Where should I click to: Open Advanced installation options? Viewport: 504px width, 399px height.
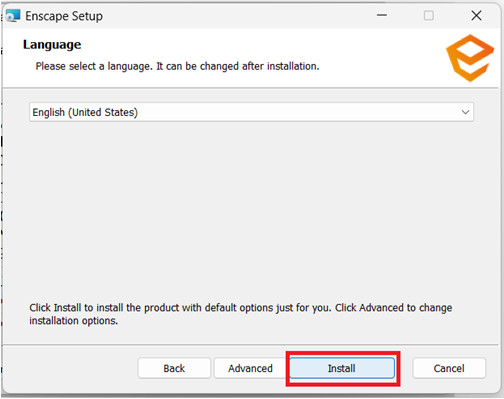pos(250,368)
